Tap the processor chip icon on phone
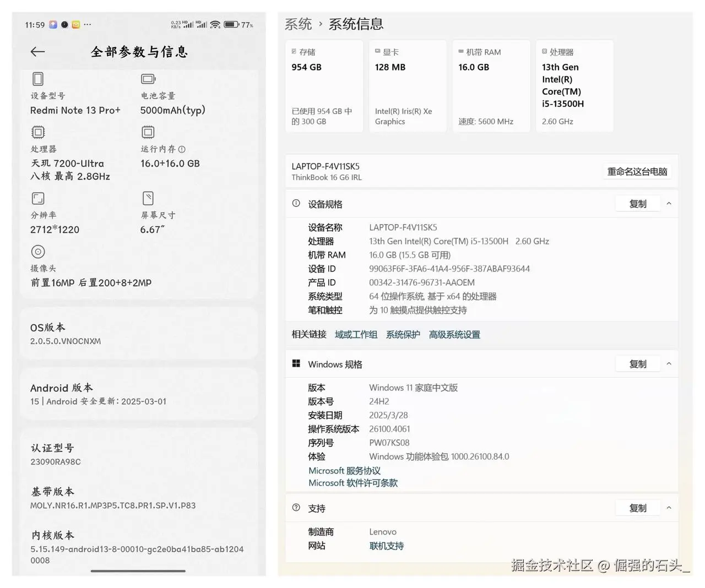Screen dimensions: 705x588 click(38, 132)
